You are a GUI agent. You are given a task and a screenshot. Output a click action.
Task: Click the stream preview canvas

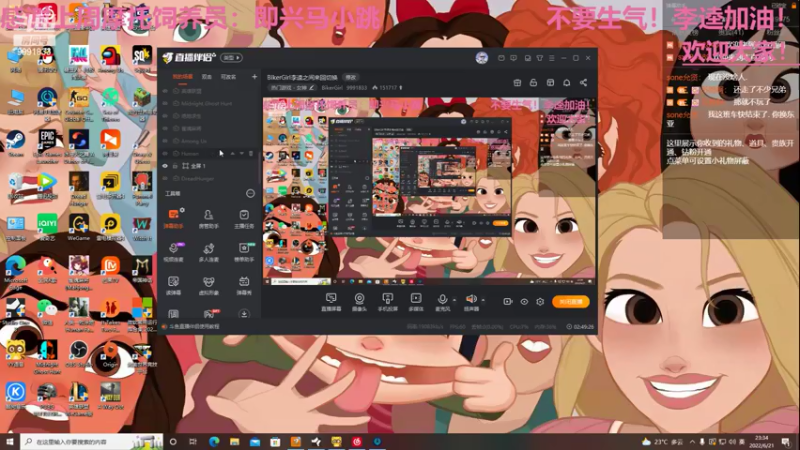(429, 191)
